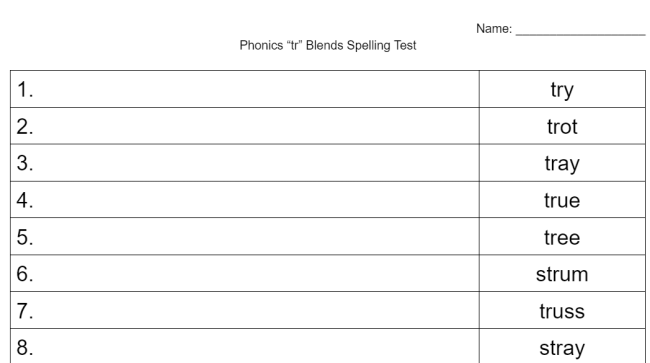Click the number "6." row label
This screenshot has height=363, width=650.
point(25,274)
